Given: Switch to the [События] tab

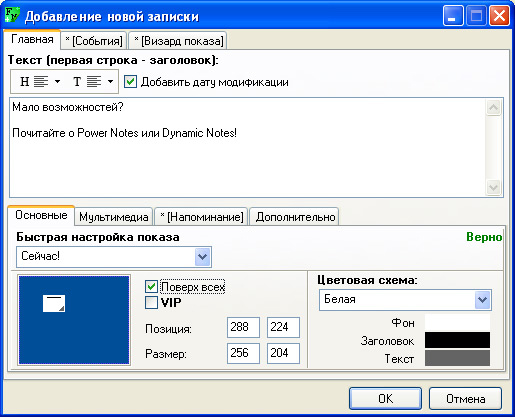Looking at the screenshot, I should 94,41.
